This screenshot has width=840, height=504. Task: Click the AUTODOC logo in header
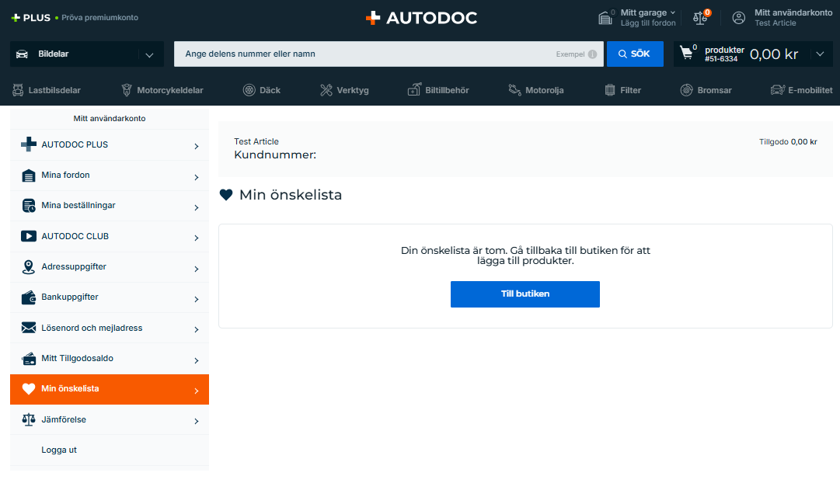coord(420,17)
